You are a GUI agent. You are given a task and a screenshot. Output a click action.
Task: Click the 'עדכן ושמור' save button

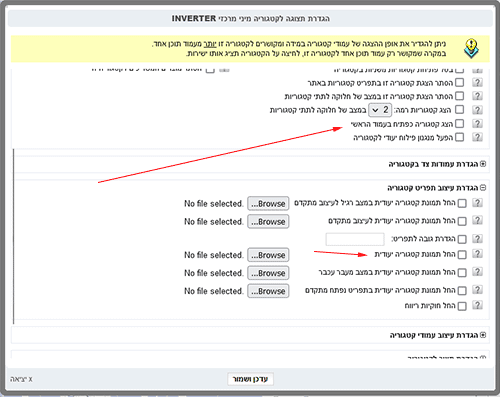[x=251, y=379]
